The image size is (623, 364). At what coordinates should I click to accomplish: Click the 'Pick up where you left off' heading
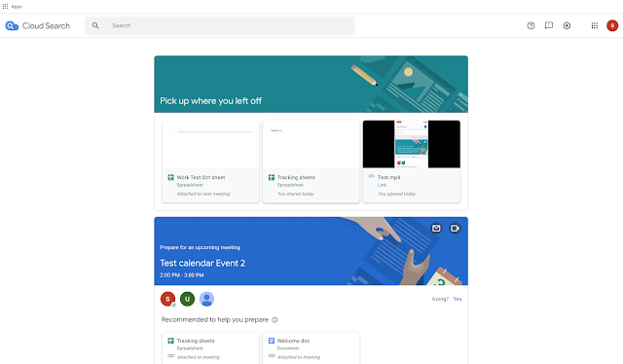coord(210,101)
